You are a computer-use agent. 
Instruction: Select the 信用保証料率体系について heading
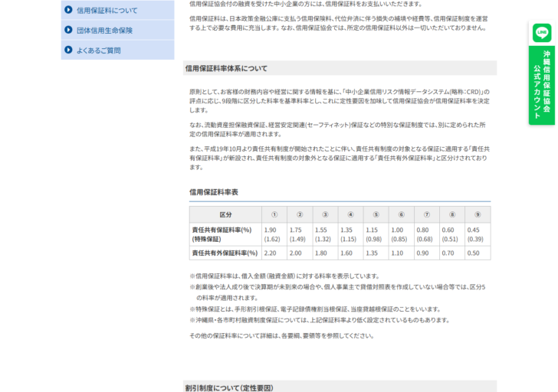[226, 68]
